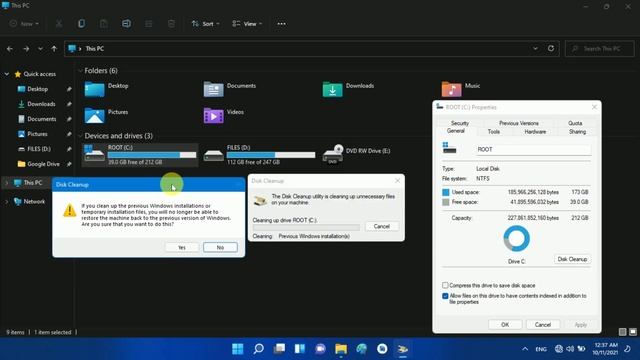Open Task View on the taskbar
This screenshot has height=360, width=640.
coord(279,349)
